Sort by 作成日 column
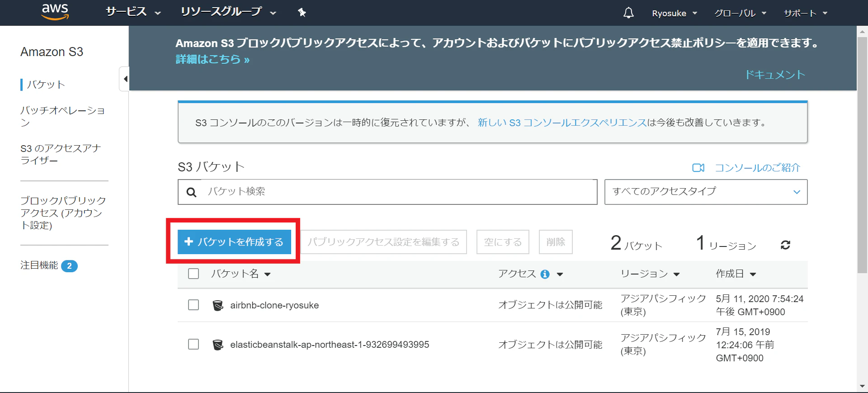This screenshot has height=393, width=868. 736,274
